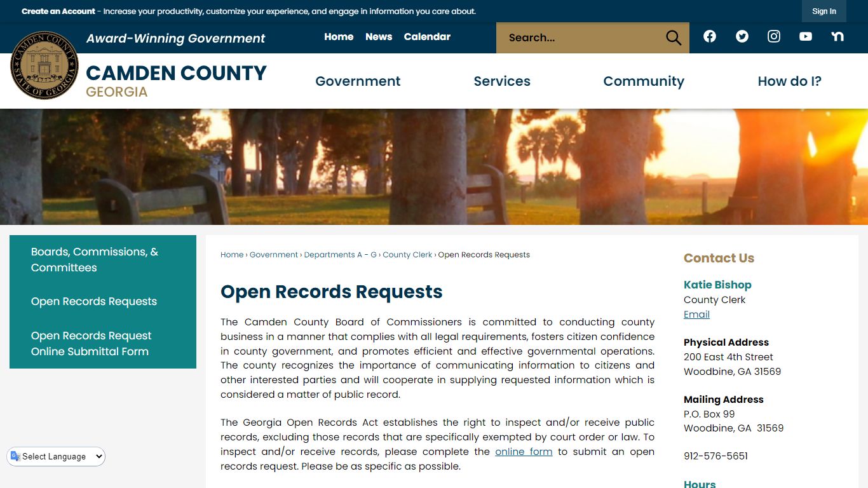Click the Award-Winning Government tagline
Image resolution: width=868 pixels, height=488 pixels.
175,39
